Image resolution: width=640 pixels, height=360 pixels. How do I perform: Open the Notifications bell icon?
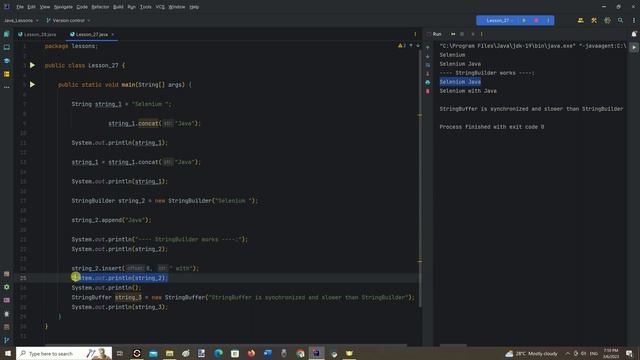[x=634, y=34]
